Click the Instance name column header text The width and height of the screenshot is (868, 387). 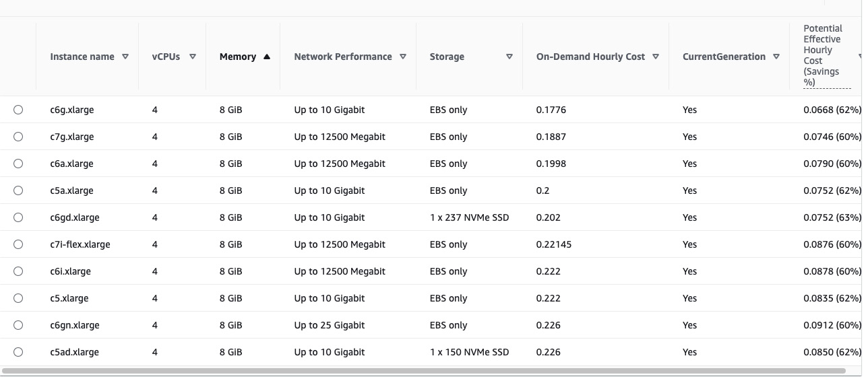click(x=82, y=57)
